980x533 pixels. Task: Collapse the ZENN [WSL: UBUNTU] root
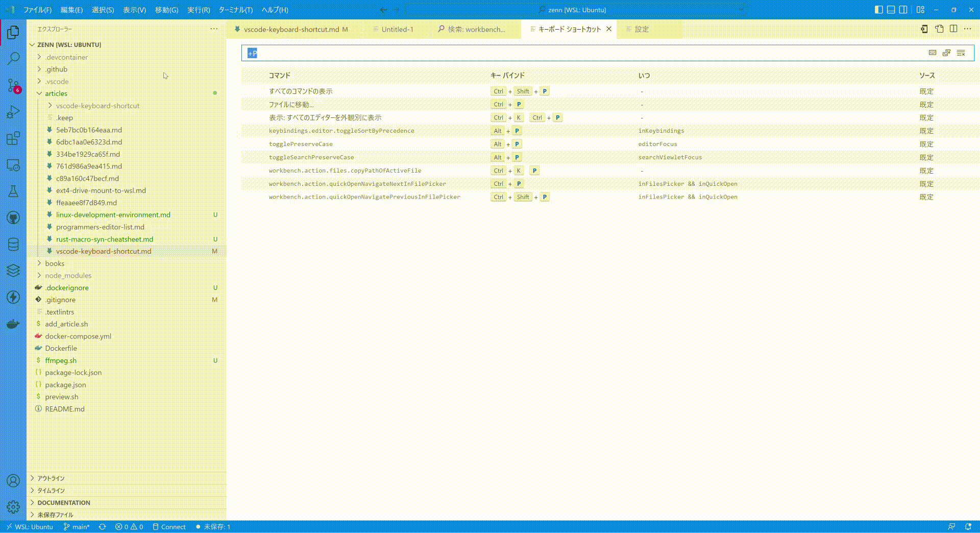click(127, 44)
